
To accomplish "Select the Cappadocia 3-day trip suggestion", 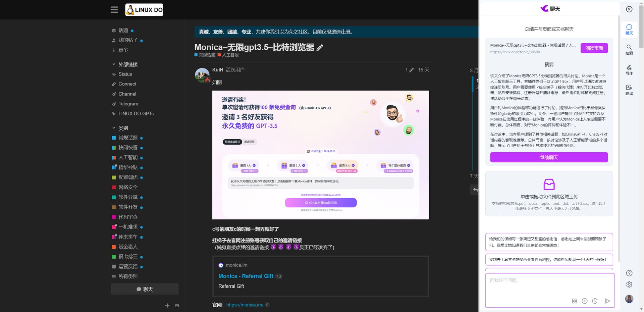I will 549,260.
